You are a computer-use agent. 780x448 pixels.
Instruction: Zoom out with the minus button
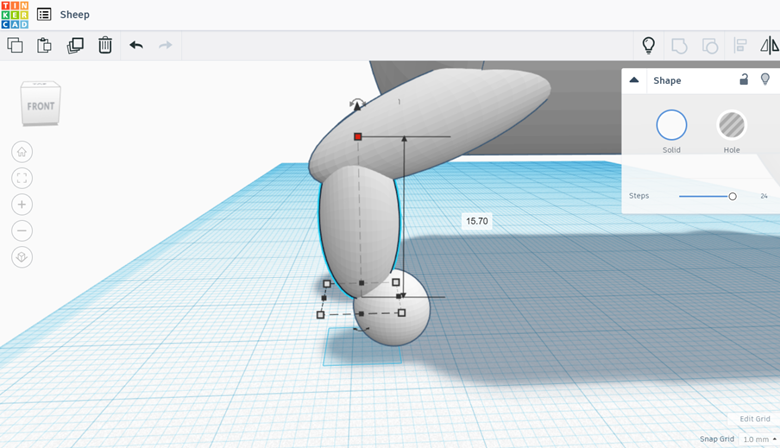click(22, 231)
